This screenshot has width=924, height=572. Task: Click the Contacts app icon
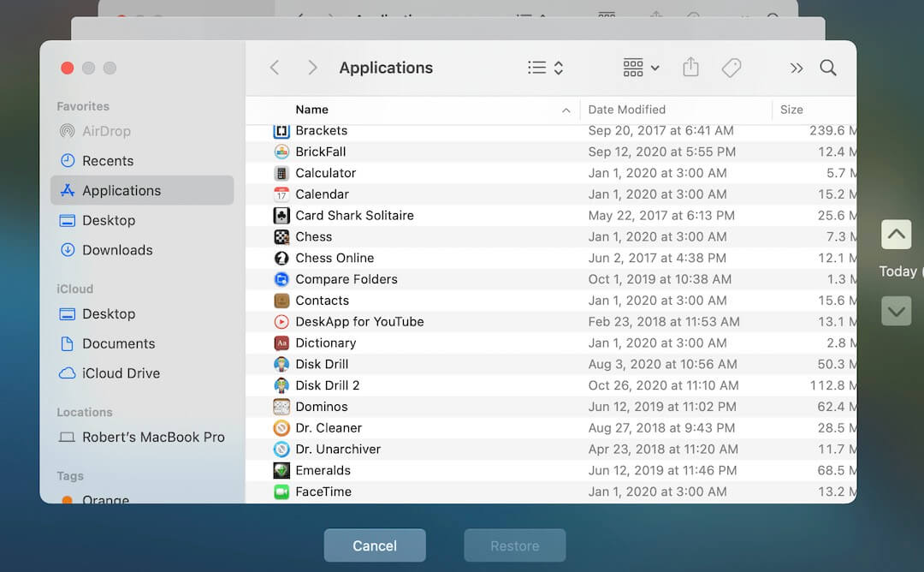[x=281, y=301]
